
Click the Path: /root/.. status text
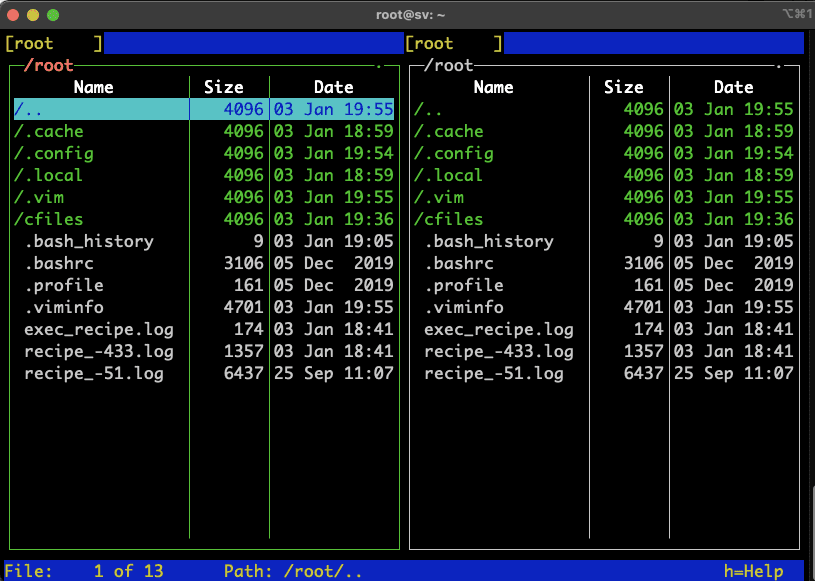click(x=293, y=571)
